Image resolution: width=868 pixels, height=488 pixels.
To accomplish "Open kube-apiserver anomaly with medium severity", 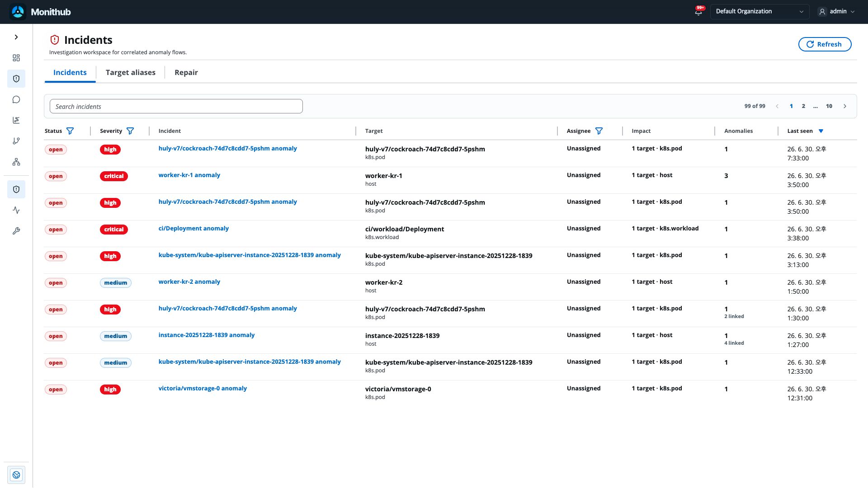I will click(250, 361).
